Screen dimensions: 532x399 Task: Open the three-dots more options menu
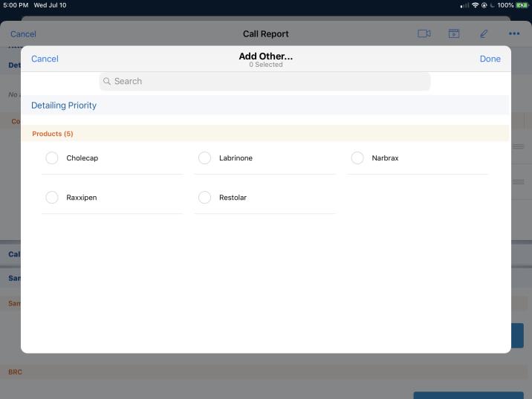[x=514, y=33]
